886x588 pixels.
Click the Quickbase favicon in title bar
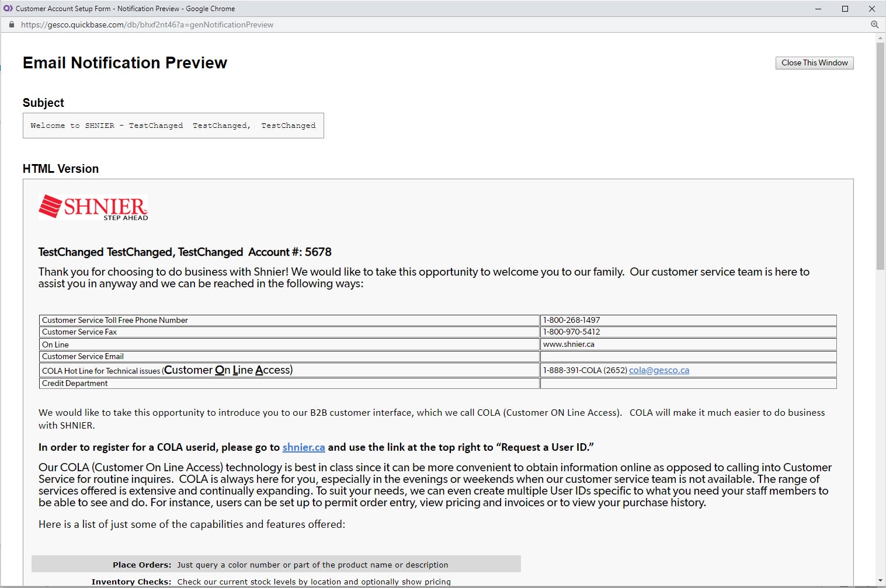(8, 8)
